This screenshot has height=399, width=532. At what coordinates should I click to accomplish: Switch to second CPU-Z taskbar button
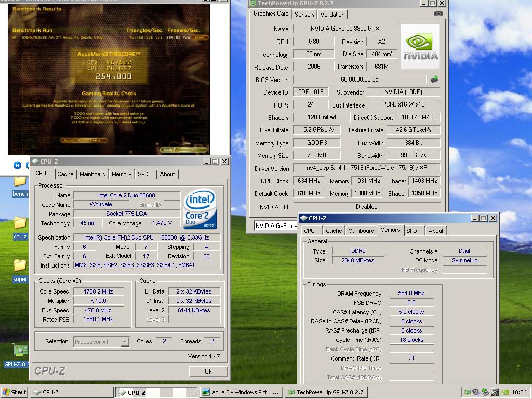point(157,392)
